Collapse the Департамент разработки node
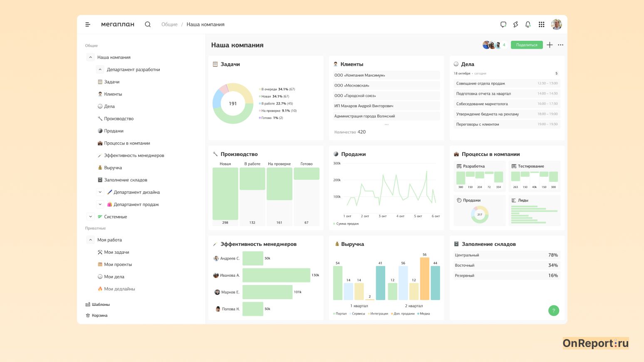Screen dimensions: 644x362 (100, 69)
